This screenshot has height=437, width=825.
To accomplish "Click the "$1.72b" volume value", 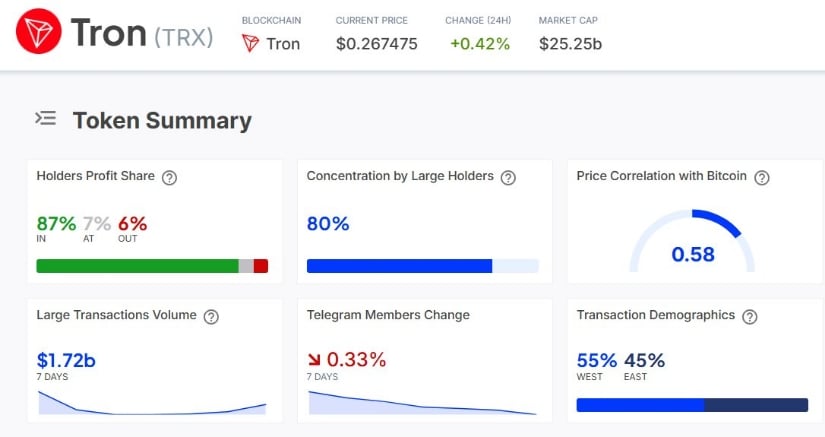I will point(66,360).
